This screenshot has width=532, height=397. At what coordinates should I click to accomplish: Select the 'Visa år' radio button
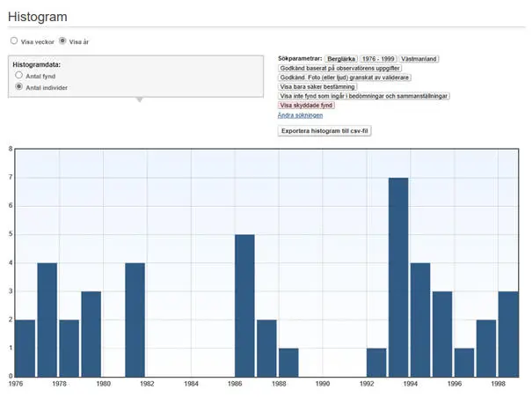(x=62, y=40)
